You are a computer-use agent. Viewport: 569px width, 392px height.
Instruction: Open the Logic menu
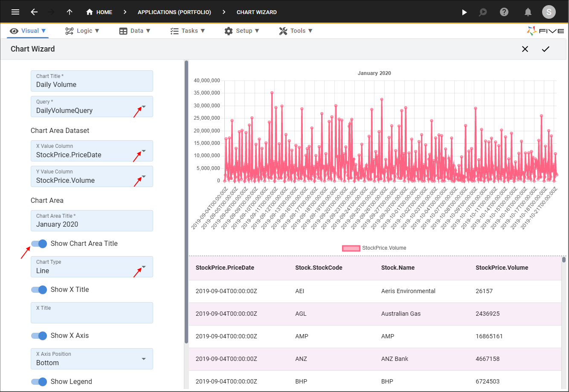tap(82, 31)
